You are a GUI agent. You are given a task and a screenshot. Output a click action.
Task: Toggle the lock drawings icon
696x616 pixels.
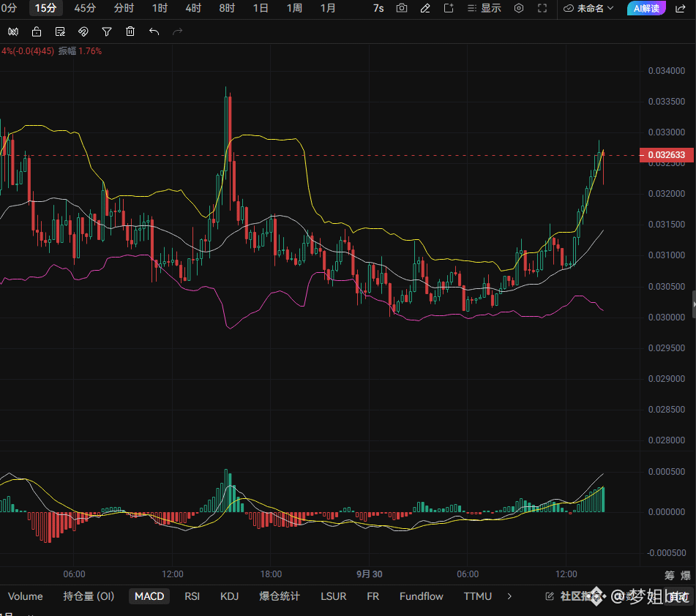coord(37,31)
